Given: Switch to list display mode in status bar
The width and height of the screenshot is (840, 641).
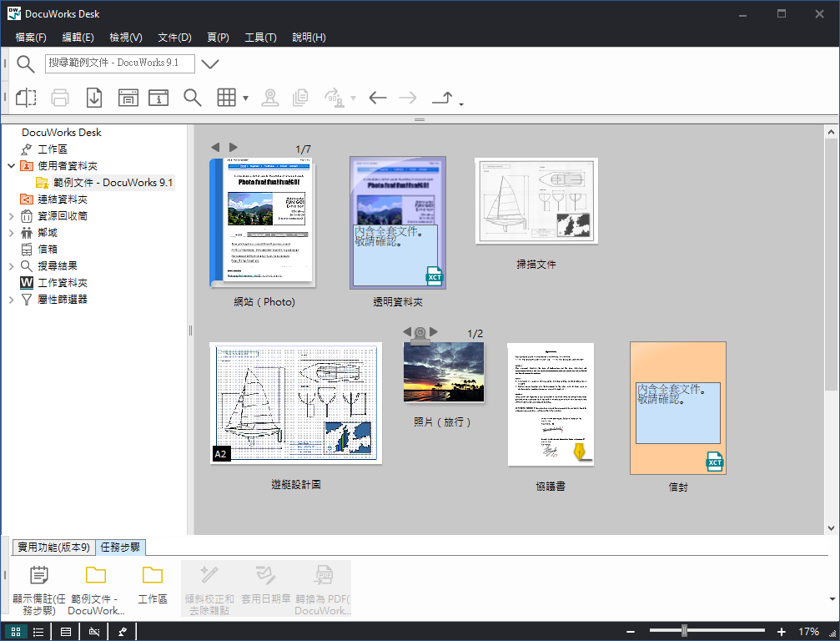Looking at the screenshot, I should (38, 632).
